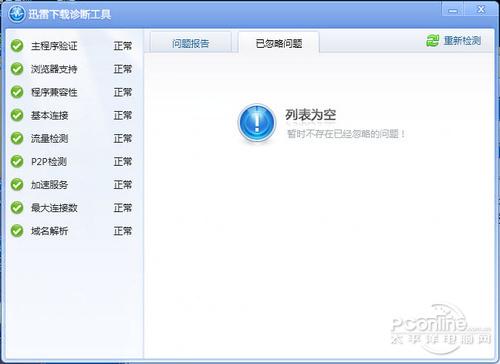Screen dimensions: 500x364
Task: Click the Xunlei logo in title bar
Action: 17,14
